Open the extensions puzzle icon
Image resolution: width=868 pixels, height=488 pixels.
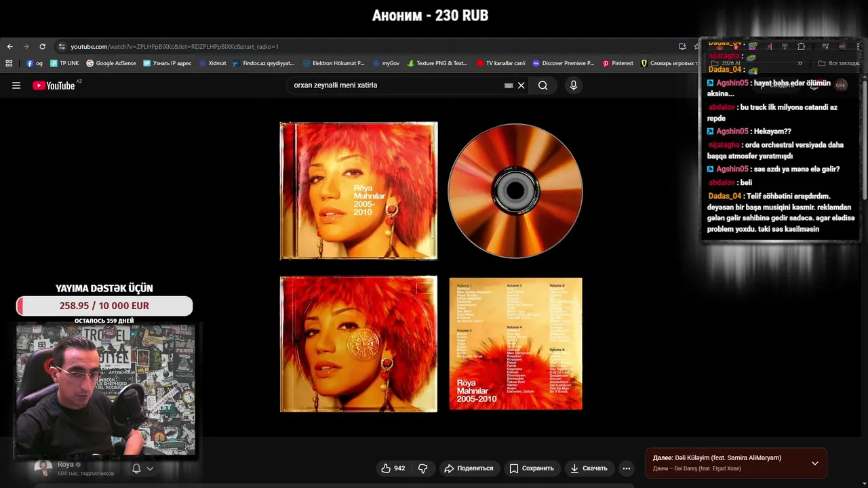coord(801,47)
